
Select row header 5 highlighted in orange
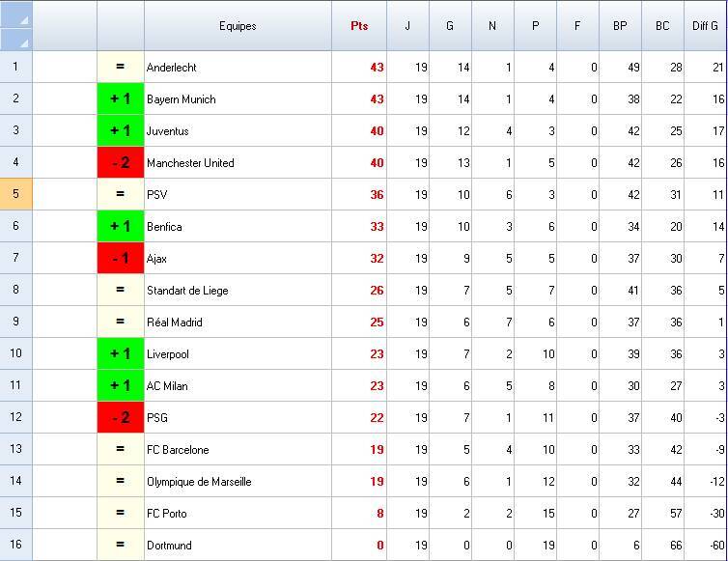pos(15,194)
